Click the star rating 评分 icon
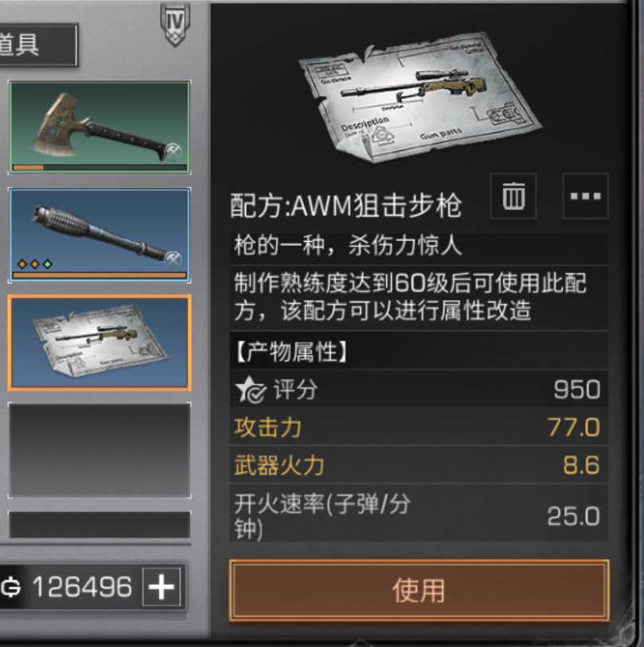The width and height of the screenshot is (644, 647). (251, 389)
